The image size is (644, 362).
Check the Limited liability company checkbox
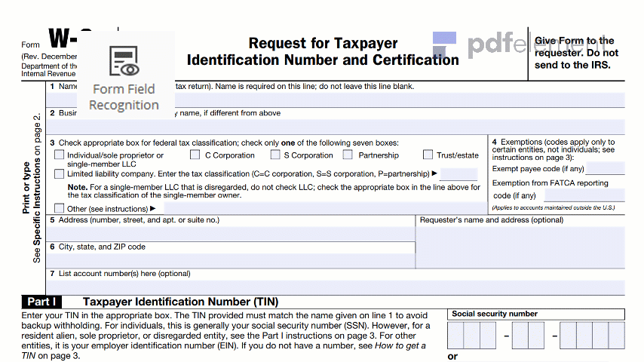60,173
